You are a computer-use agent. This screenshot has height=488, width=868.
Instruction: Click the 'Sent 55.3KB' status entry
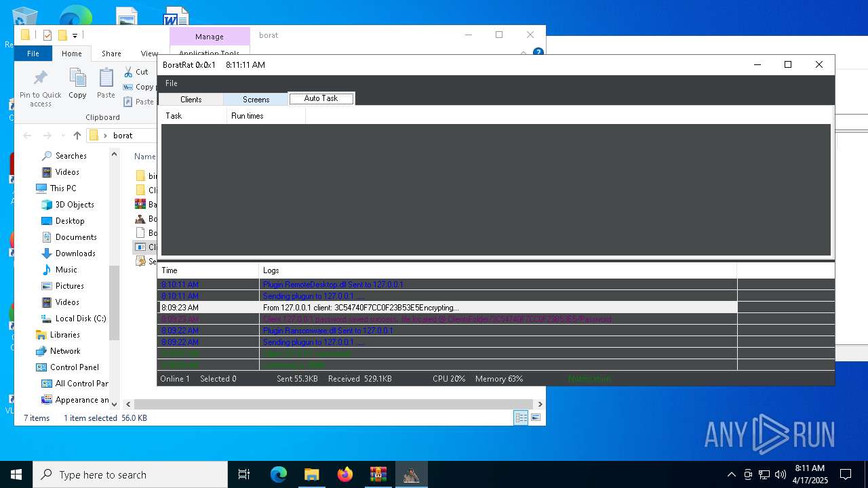297,379
